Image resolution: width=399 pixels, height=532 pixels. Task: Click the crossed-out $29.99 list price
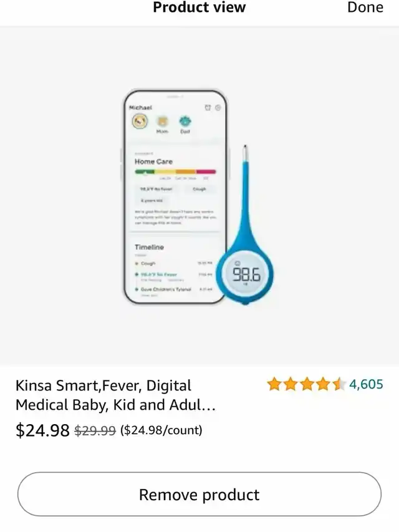(95, 430)
